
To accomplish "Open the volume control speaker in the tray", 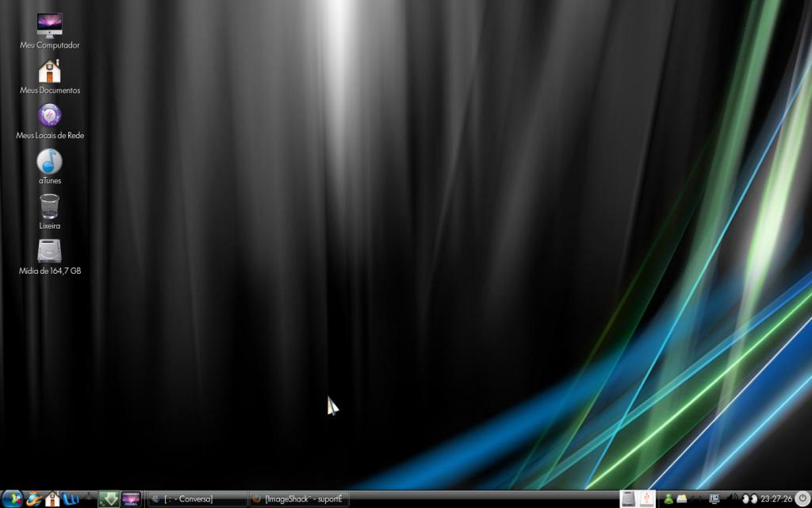I will [733, 499].
